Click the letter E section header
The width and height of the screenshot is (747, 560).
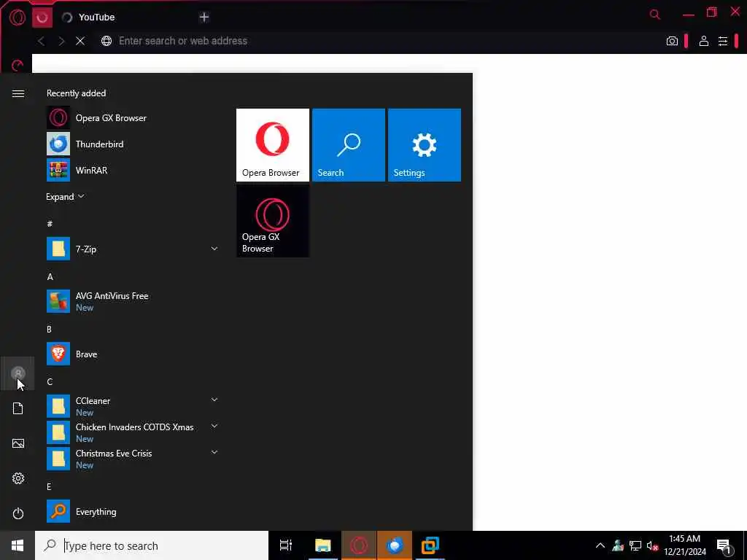pyautogui.click(x=49, y=486)
